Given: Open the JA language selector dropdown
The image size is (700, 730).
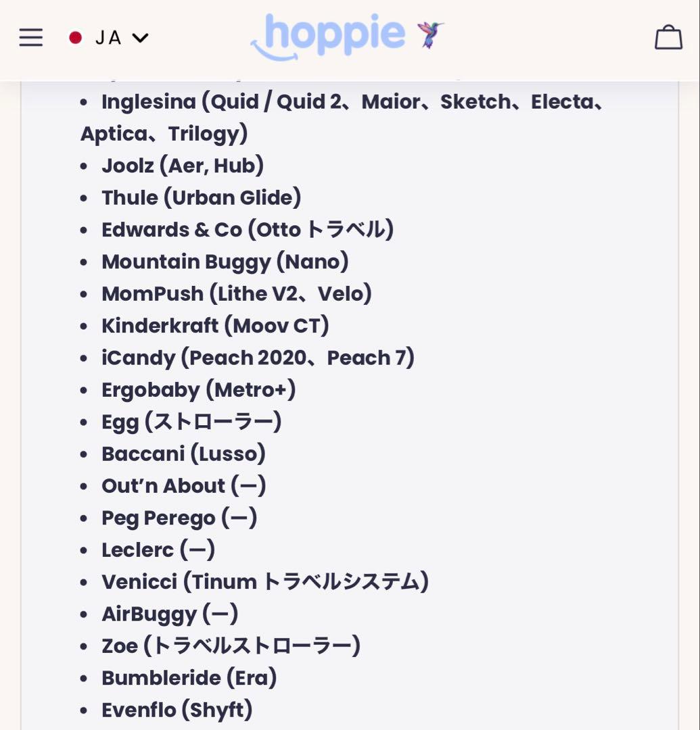Looking at the screenshot, I should 108,39.
